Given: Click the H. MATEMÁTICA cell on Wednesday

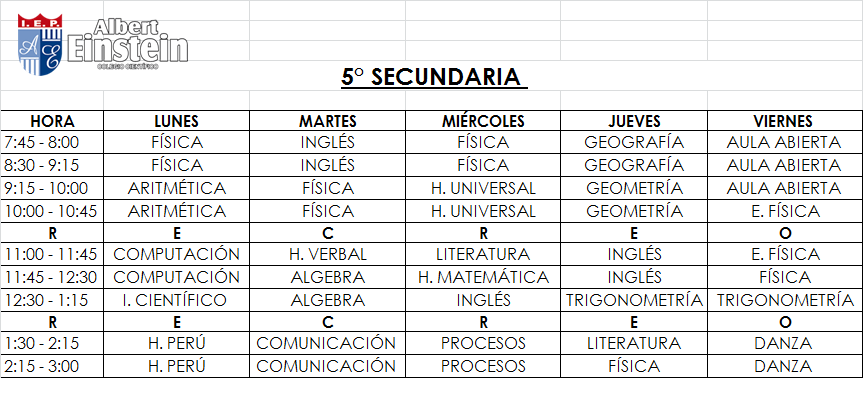Looking at the screenshot, I should 483,277.
